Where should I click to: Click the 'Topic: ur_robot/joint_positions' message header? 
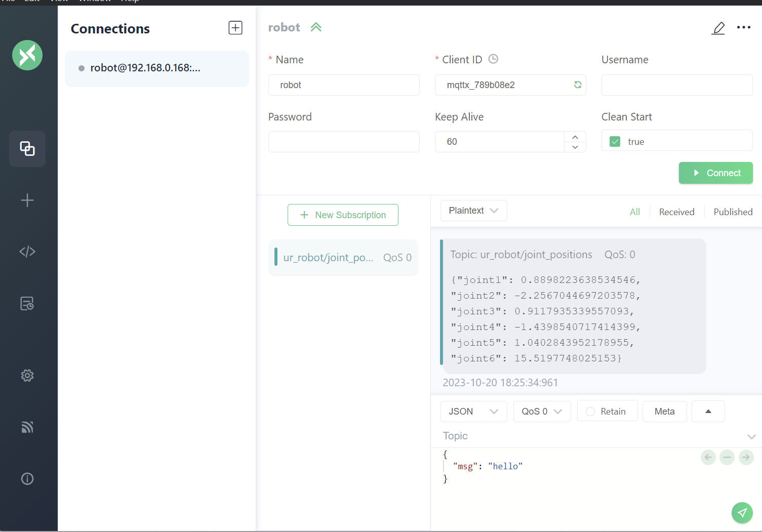click(522, 255)
